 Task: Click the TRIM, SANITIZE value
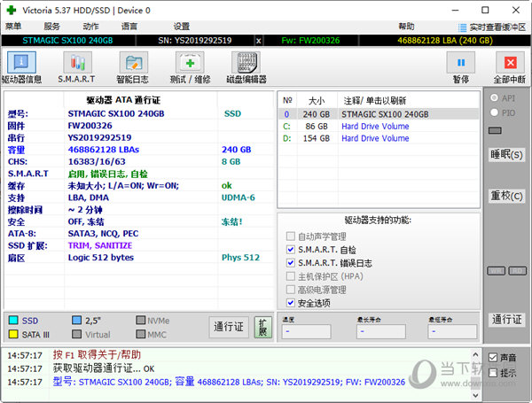tap(99, 245)
